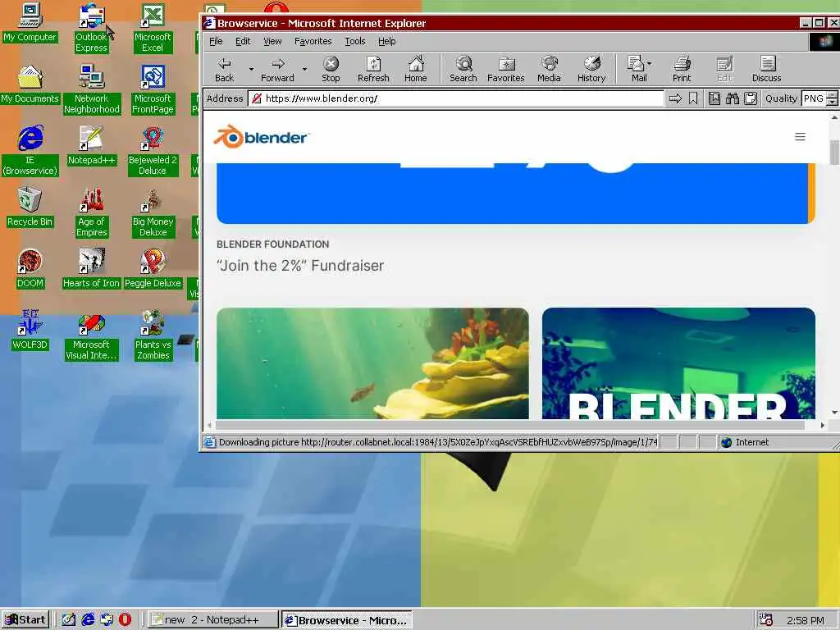Launch Microsoft Excel desktop shortcut
This screenshot has width=840, height=630.
(x=153, y=28)
